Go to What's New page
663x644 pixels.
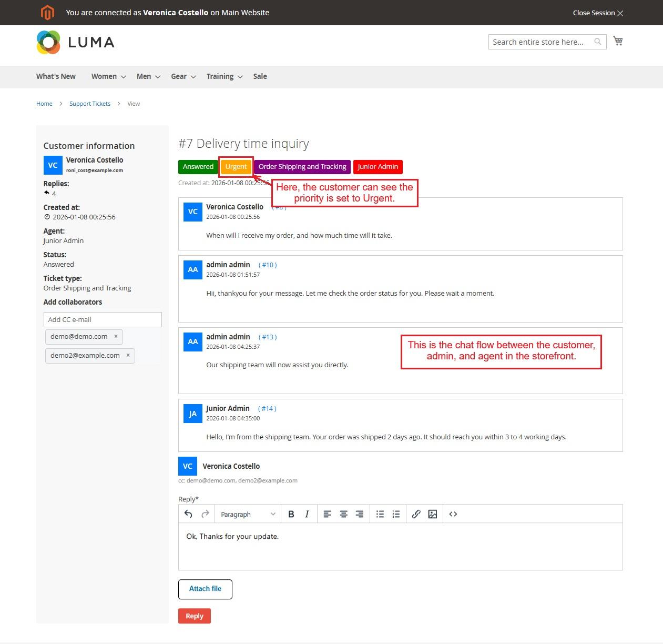click(56, 76)
